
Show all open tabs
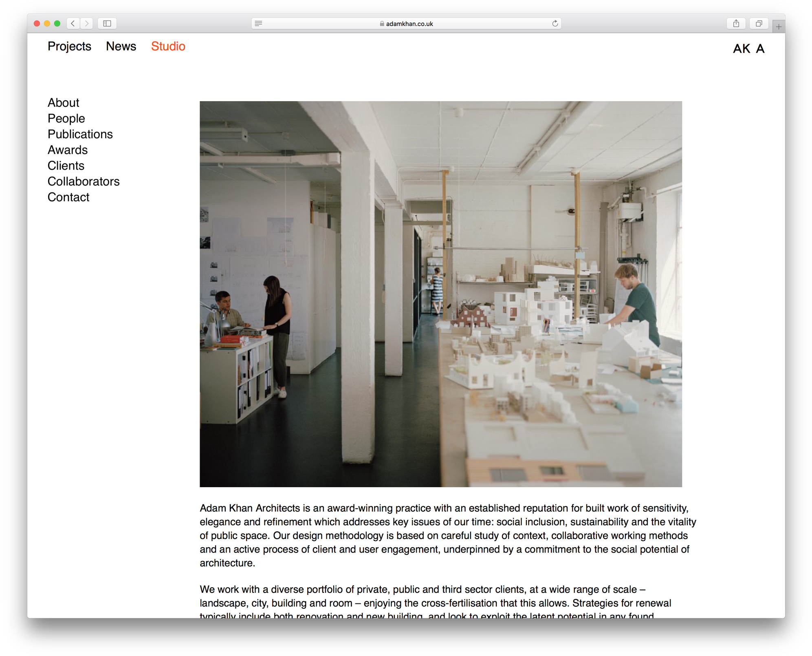[x=759, y=23]
